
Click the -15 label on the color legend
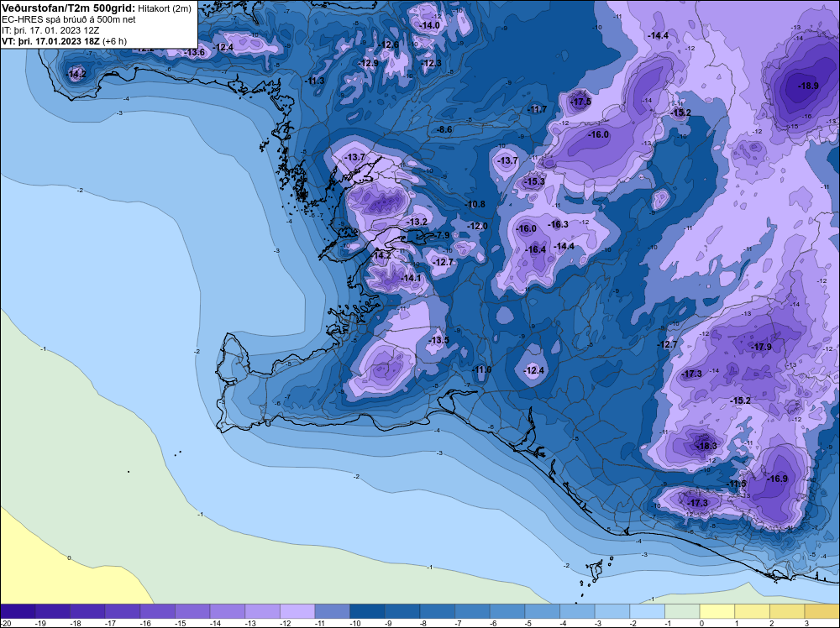pos(179,623)
